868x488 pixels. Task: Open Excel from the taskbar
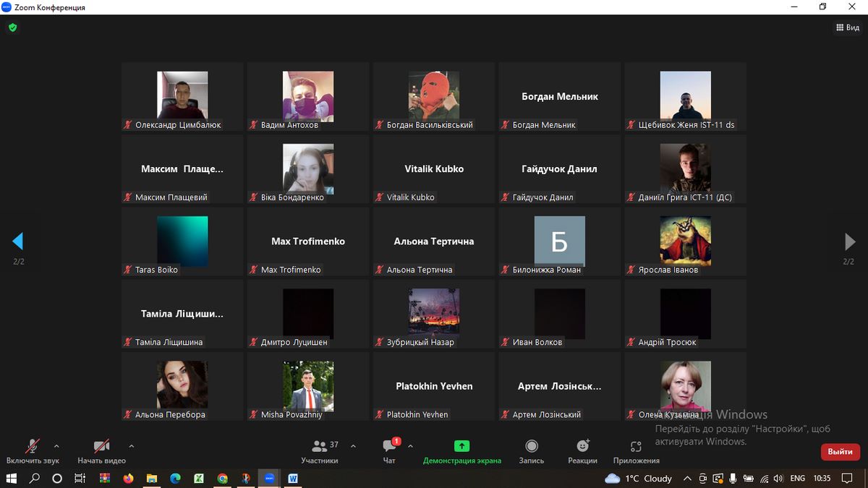pyautogui.click(x=198, y=479)
